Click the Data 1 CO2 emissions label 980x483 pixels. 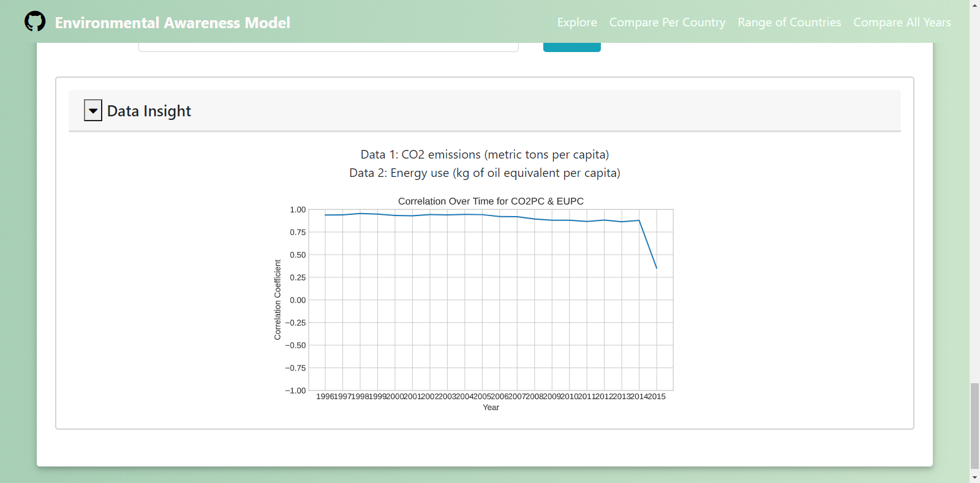pos(484,155)
